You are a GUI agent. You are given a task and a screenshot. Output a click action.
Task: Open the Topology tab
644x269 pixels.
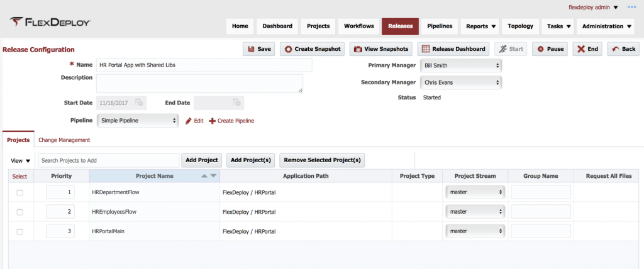pyautogui.click(x=520, y=26)
